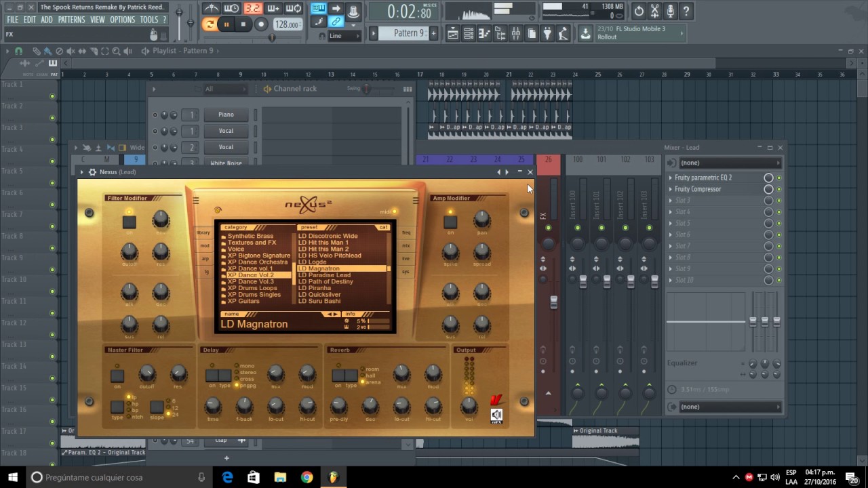Open Nexus window options arrow menu
Image resolution: width=868 pixels, height=488 pixels.
81,172
